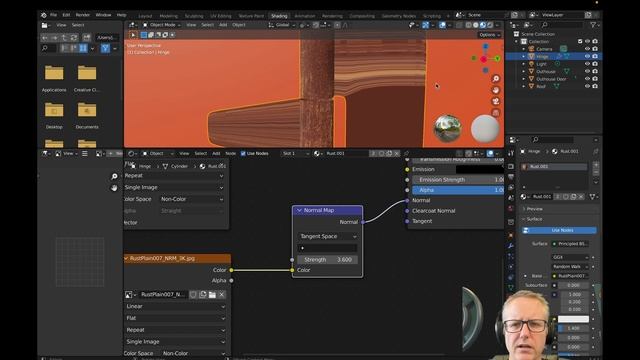Refresh the file browser listing
The height and width of the screenshot is (360, 640).
click(74, 38)
